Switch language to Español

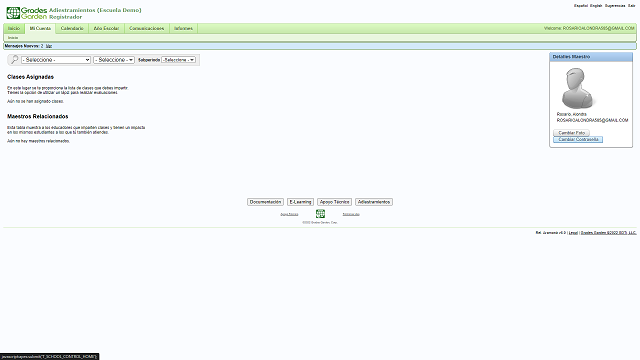pyautogui.click(x=581, y=6)
